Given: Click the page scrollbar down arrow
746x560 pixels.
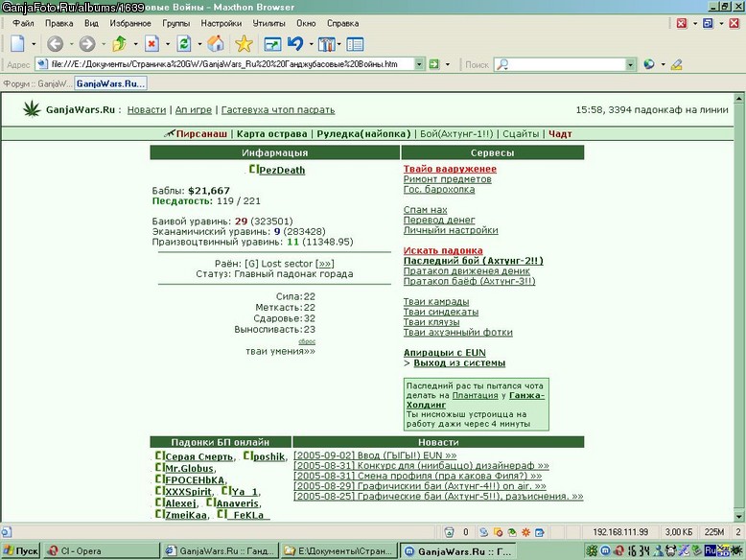Looking at the screenshot, I should pyautogui.click(x=739, y=516).
